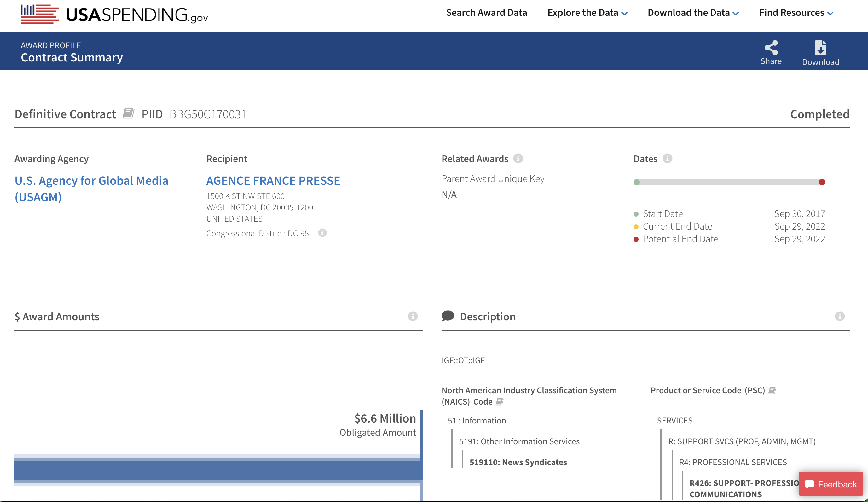Viewport: 868px width, 502px height.
Task: Click info icon in Description header
Action: point(839,316)
